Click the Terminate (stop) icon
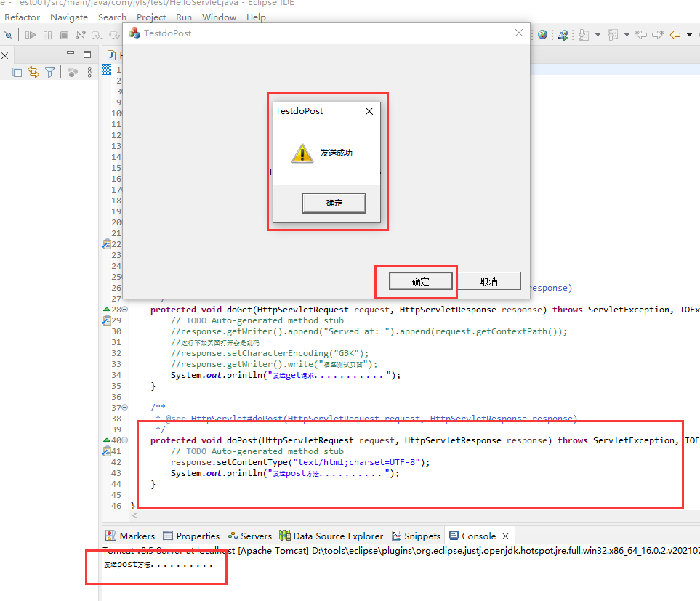Viewport: 700px width, 601px height. [64, 35]
